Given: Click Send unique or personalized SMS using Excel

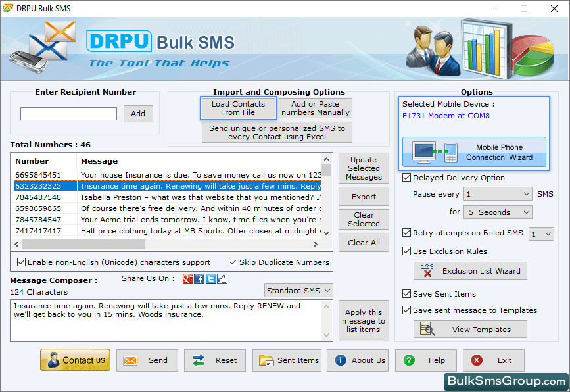Looking at the screenshot, I should 277,132.
